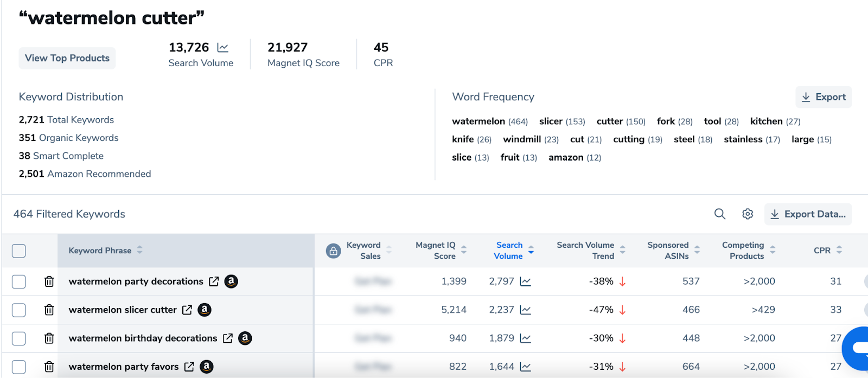This screenshot has width=868, height=378.
Task: Click View Top Products button
Action: coord(67,58)
